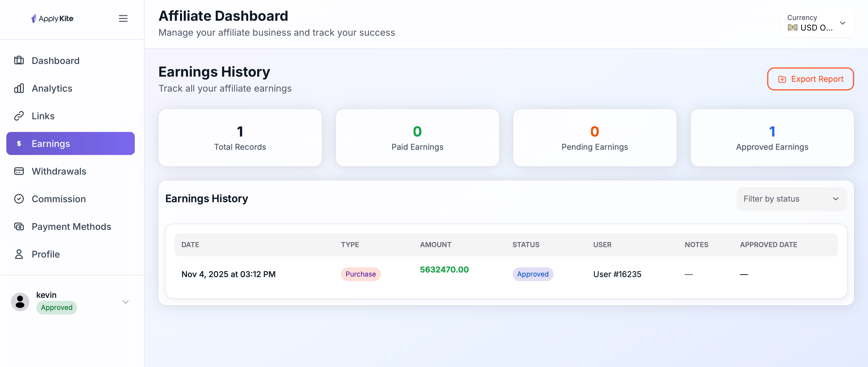Click kevin's avatar thumbnail
This screenshot has width=868, height=367.
click(x=20, y=301)
